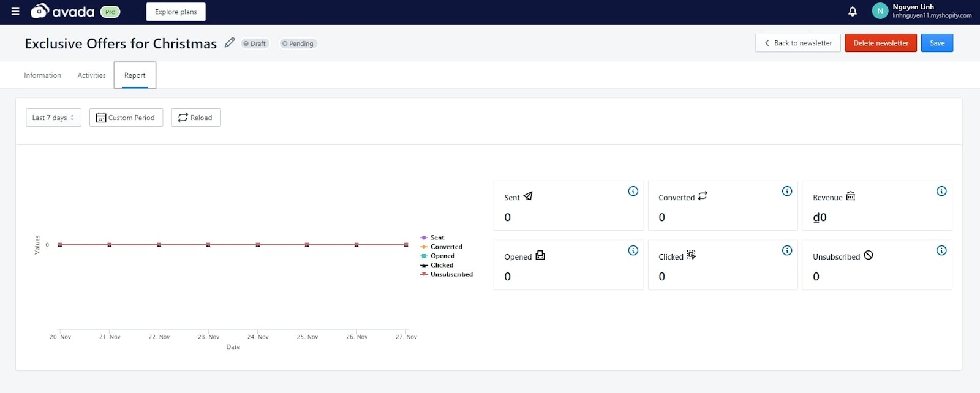Show info tooltip for Converted metric
Screen dimensions: 980x393
pos(787,192)
